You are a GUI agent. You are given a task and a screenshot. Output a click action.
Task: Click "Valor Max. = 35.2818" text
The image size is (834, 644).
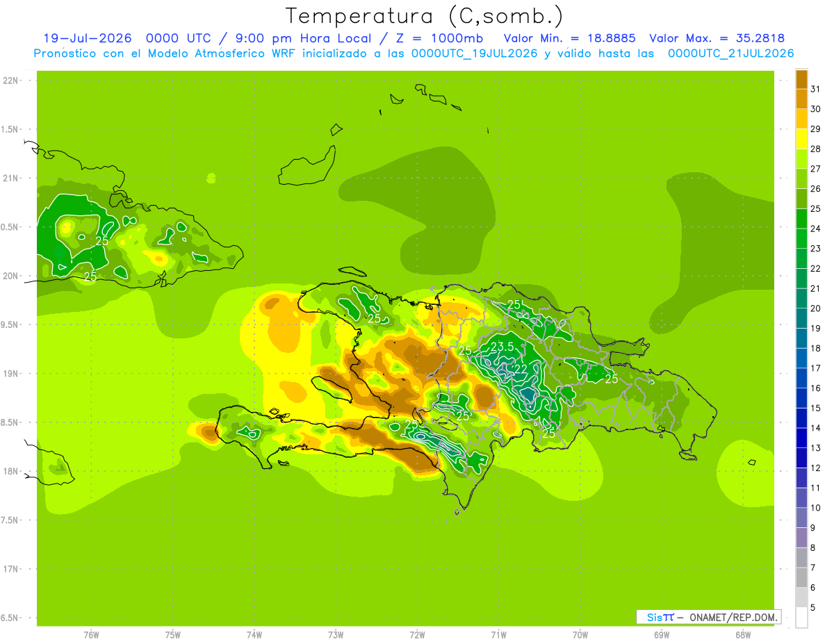coord(717,38)
